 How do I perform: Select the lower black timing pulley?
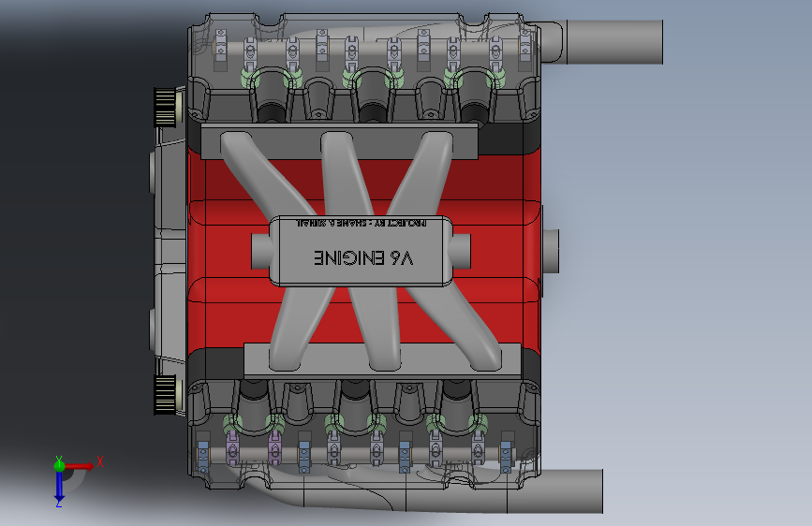click(165, 395)
